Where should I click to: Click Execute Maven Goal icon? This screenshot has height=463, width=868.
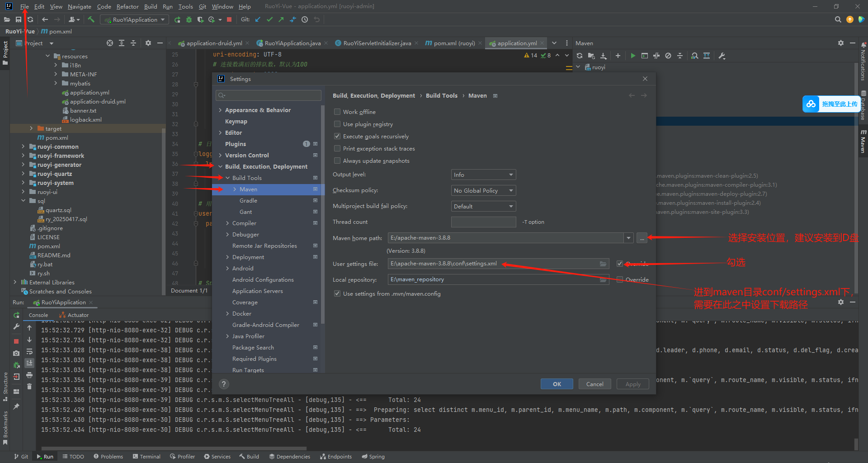click(645, 56)
